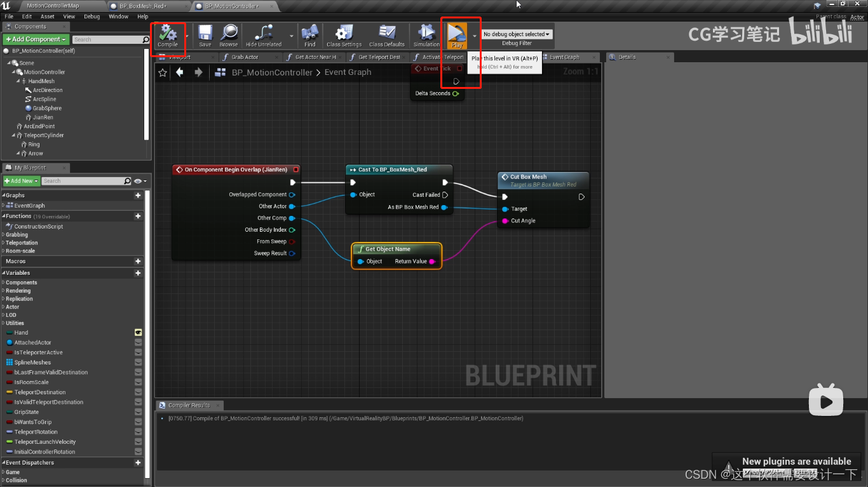Viewport: 868px width, 487px height.
Task: Toggle visibility eye of GripState variable
Action: coord(138,412)
